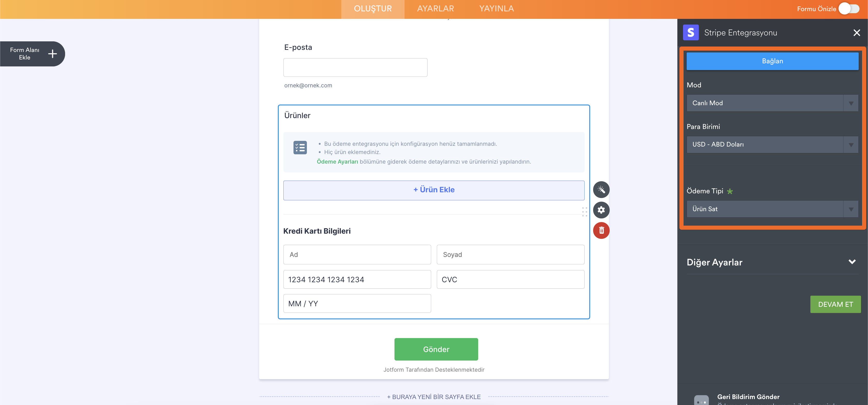The height and width of the screenshot is (405, 868).
Task: Click the E-posta input field
Action: [355, 67]
